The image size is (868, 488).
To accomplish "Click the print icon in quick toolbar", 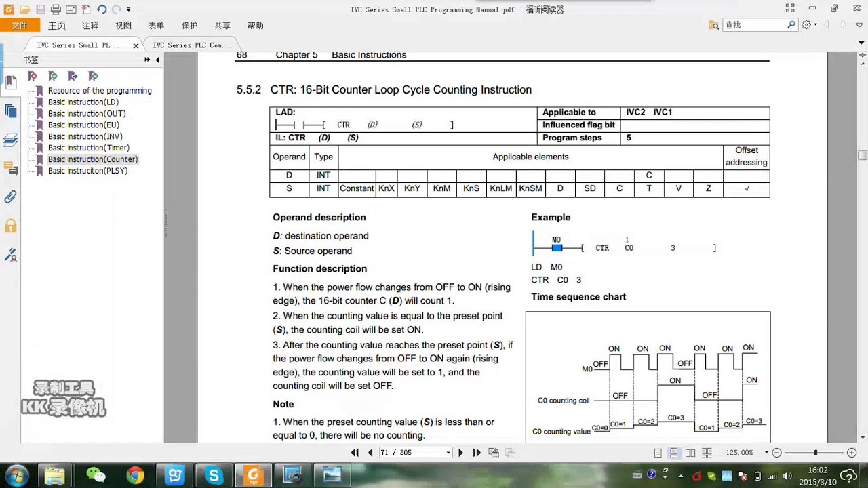I will [56, 9].
